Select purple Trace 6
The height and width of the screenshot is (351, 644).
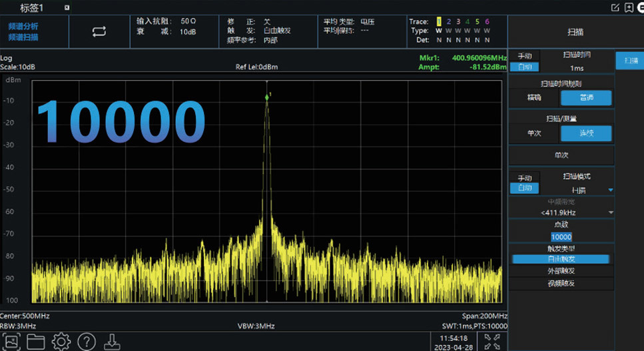pos(487,21)
